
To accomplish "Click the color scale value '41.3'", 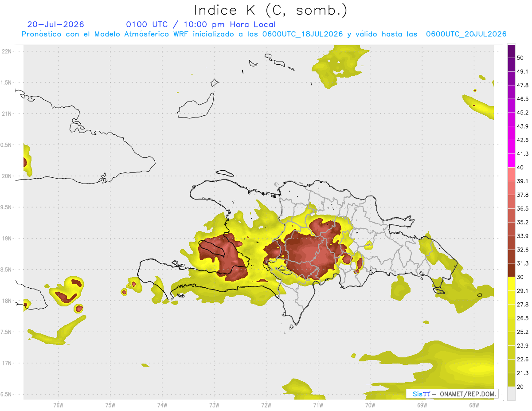I will (523, 154).
